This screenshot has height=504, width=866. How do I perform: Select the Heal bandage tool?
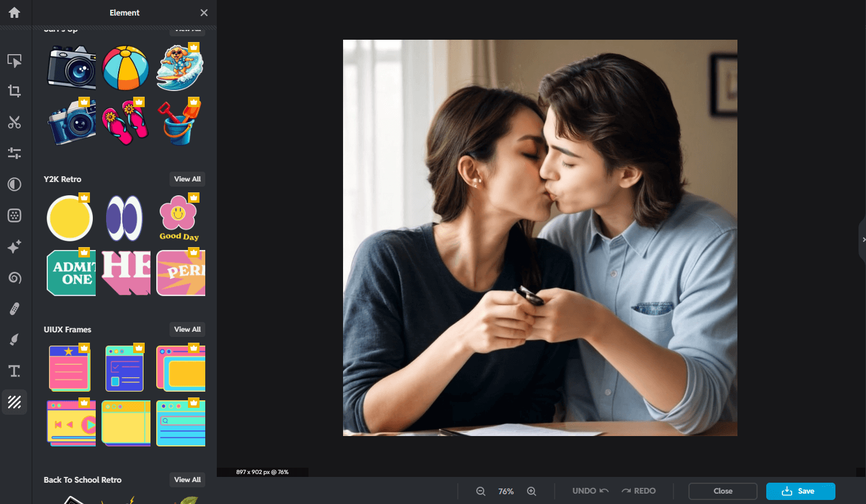click(x=14, y=309)
